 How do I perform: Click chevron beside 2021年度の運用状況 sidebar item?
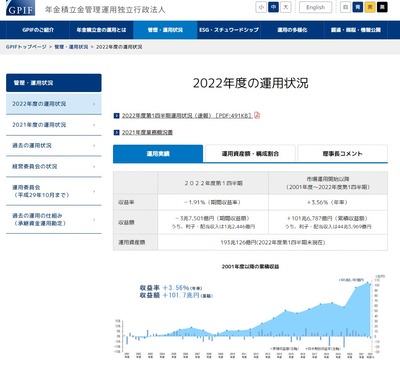(x=94, y=125)
